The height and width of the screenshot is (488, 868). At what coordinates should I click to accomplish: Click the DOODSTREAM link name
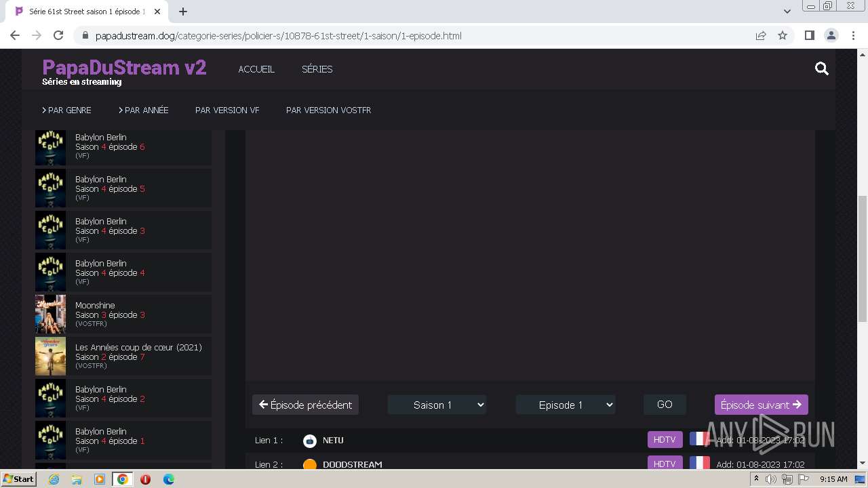(x=353, y=464)
